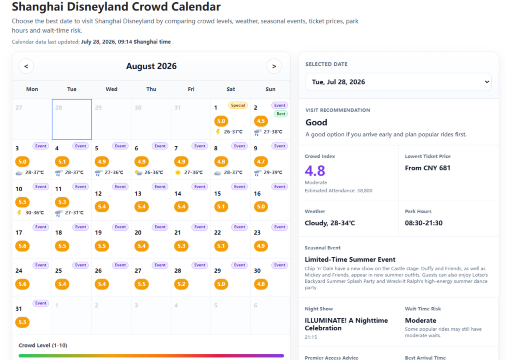The image size is (506, 360).
Task: Click the park hours '08:30-21:30'
Action: (424, 223)
